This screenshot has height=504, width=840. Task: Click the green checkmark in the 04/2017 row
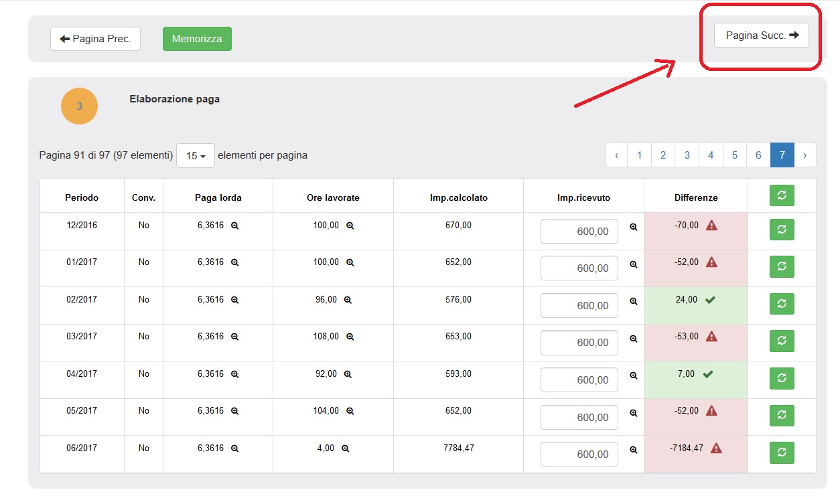pyautogui.click(x=707, y=374)
